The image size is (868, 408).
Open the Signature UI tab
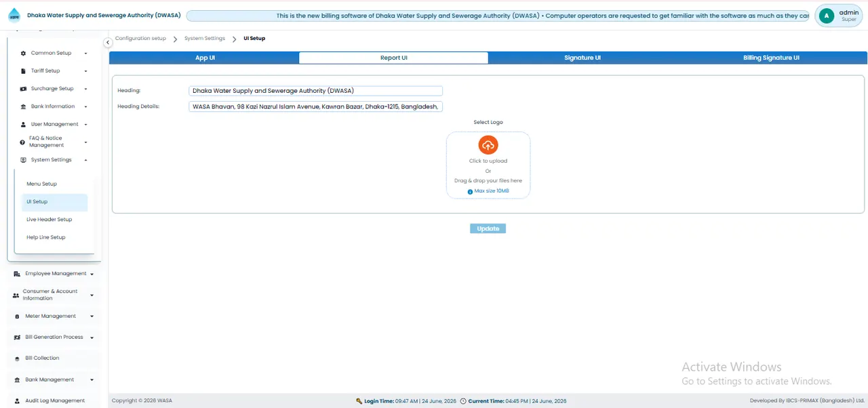coord(583,58)
